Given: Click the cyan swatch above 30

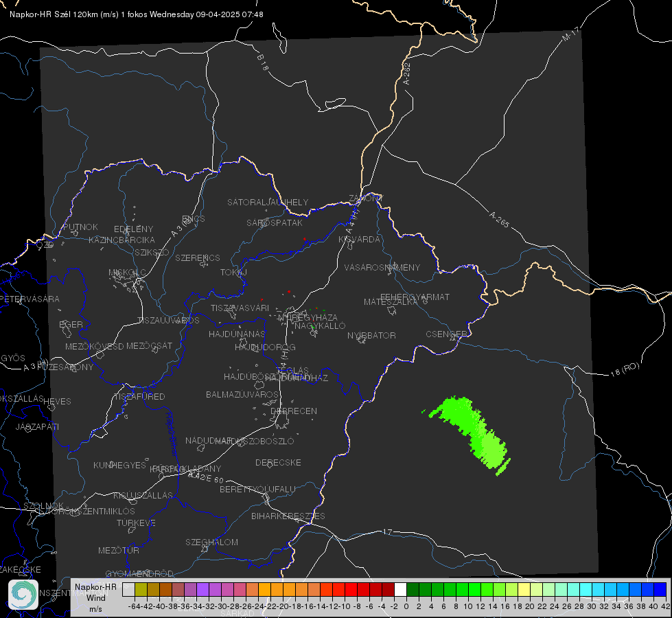Looking at the screenshot, I should point(586,589).
